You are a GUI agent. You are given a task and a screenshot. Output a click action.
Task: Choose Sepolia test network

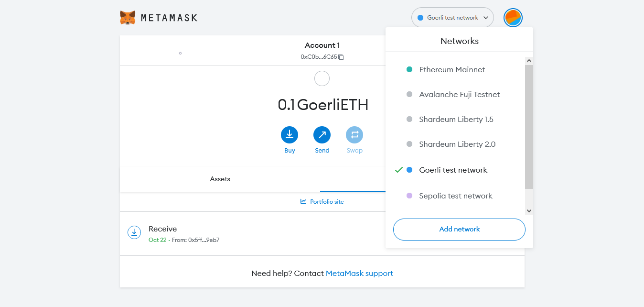(455, 196)
